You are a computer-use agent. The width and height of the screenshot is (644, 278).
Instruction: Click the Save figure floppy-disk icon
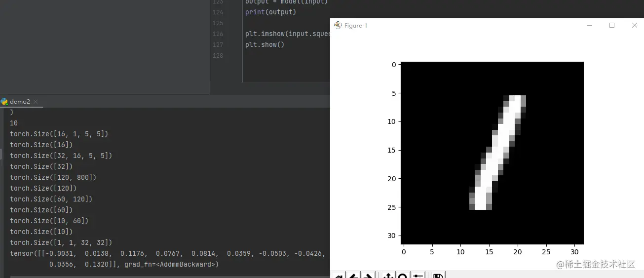point(437,276)
